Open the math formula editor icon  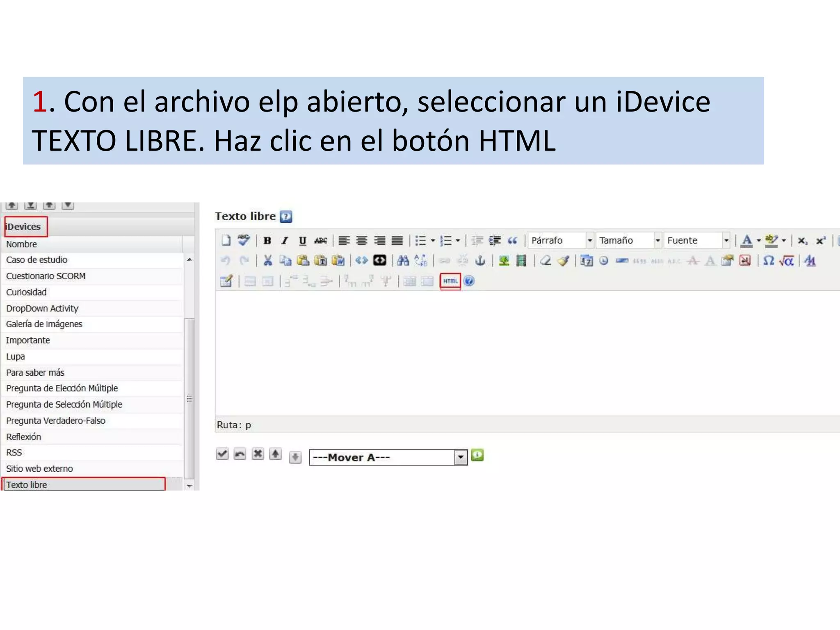point(786,260)
